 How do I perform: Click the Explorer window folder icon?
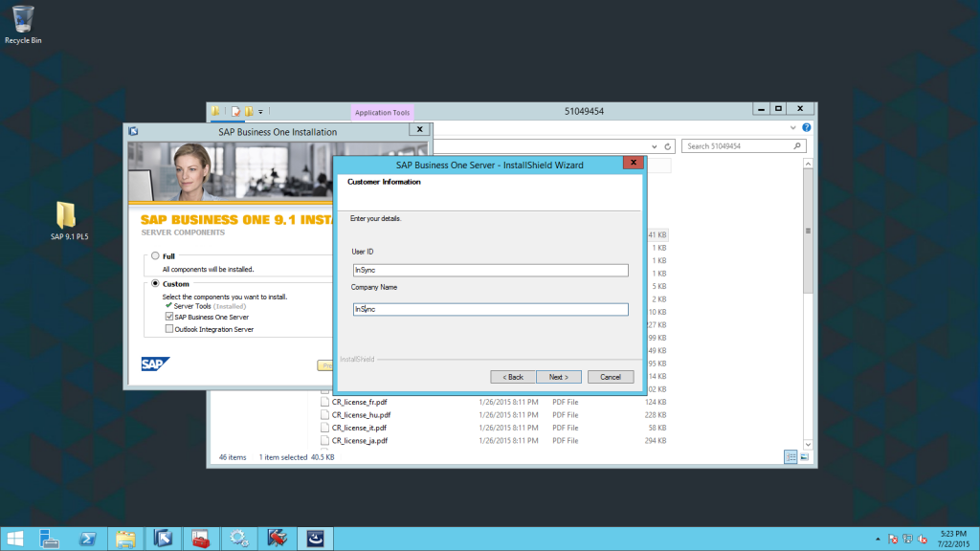click(215, 111)
